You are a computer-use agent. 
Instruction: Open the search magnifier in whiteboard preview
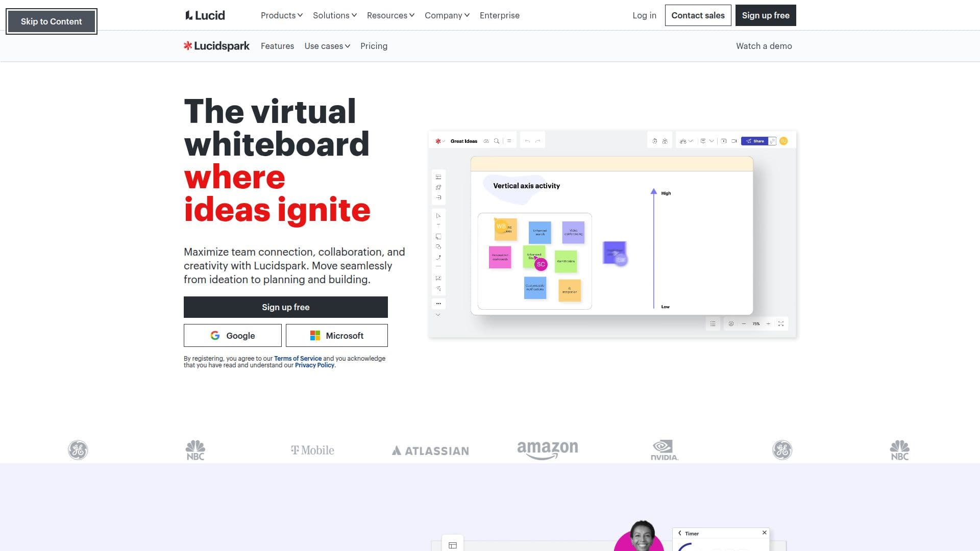tap(496, 141)
